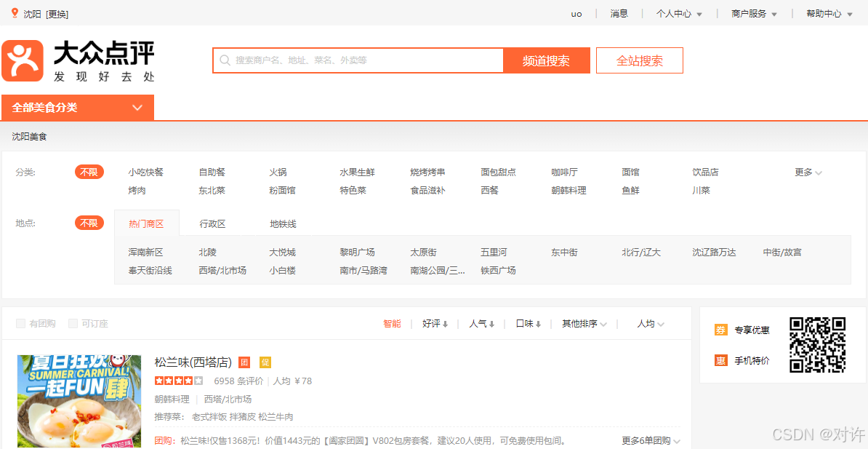Click recommended dish 老式拌饭
Screen dimensions: 868x449
209,416
